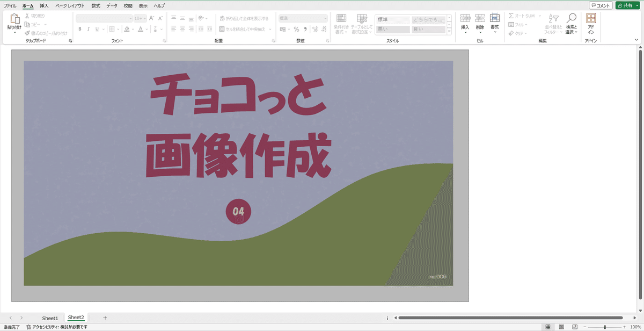644x331 pixels.
Task: Expand セルを結合して中央揃え dropdown arrow
Action: tap(270, 29)
